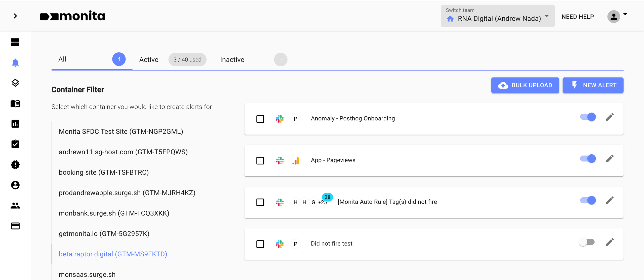The height and width of the screenshot is (280, 644).
Task: Expand the account avatar menu arrow
Action: [626, 15]
